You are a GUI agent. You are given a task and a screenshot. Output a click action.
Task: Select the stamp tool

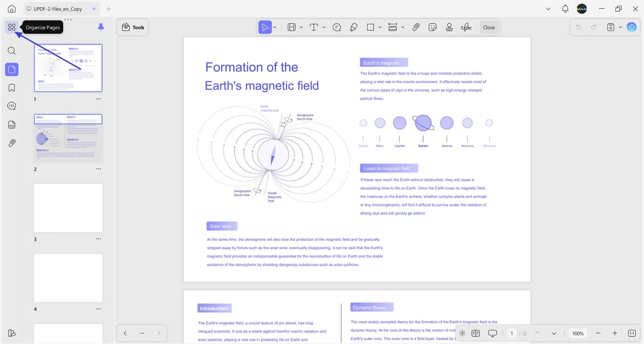449,27
